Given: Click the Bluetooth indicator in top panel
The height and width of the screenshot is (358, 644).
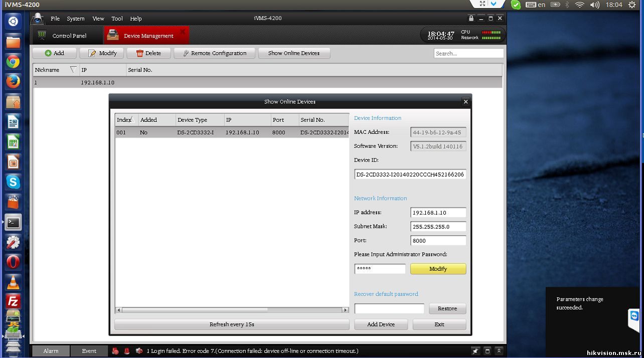Looking at the screenshot, I should click(567, 5).
